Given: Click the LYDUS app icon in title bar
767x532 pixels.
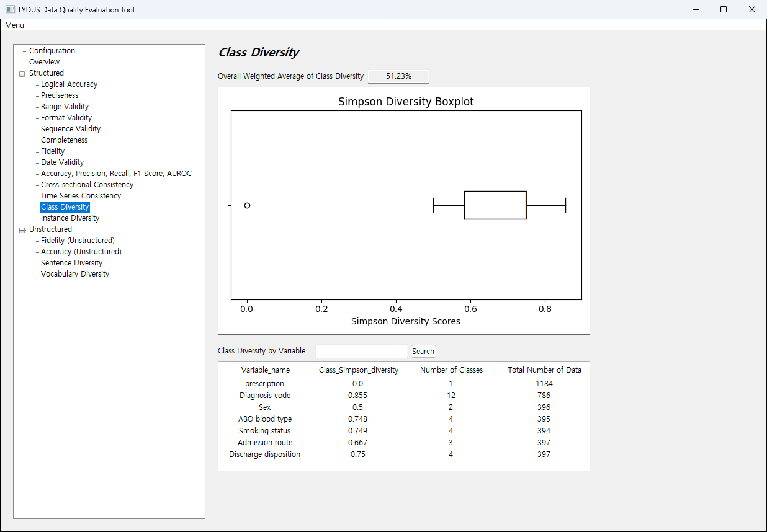Looking at the screenshot, I should tap(10, 9).
